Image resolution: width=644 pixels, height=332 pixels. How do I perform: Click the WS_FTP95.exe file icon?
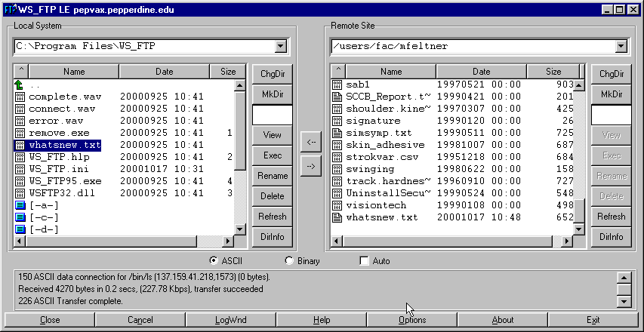point(20,181)
